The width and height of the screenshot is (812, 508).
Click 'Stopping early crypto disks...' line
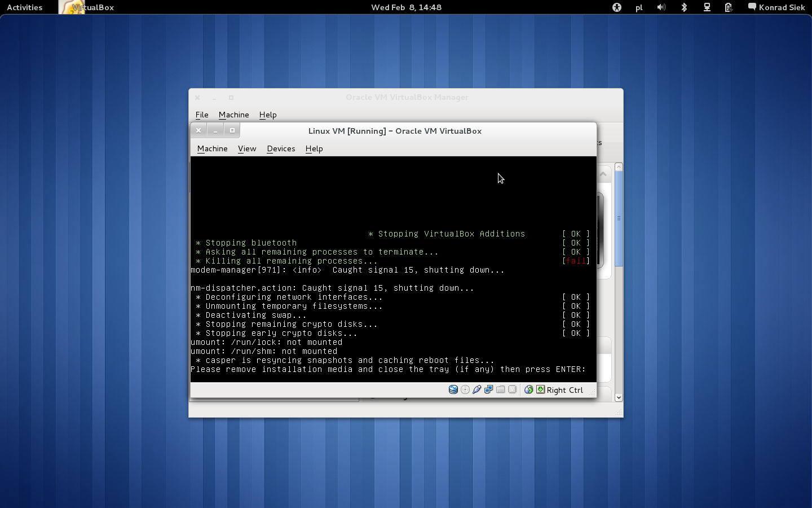(x=276, y=333)
